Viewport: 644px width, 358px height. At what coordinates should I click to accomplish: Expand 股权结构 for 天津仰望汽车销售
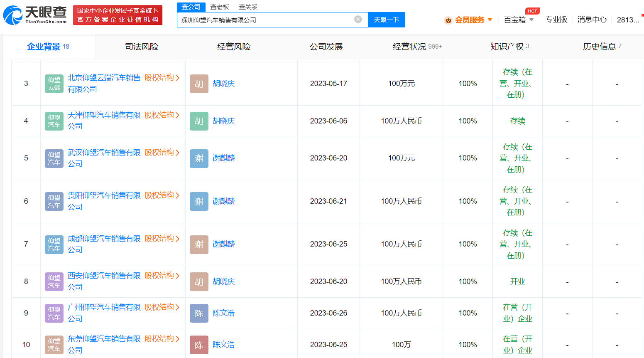(162, 115)
